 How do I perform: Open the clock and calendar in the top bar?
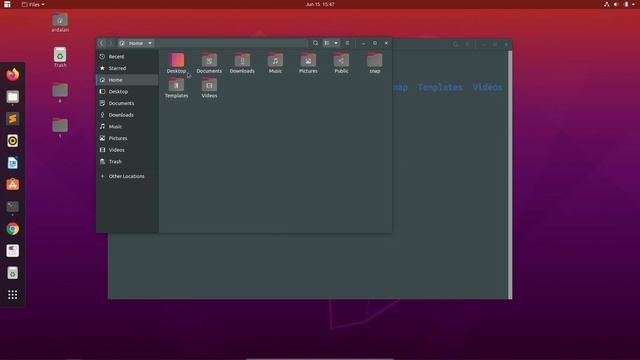coord(320,4)
